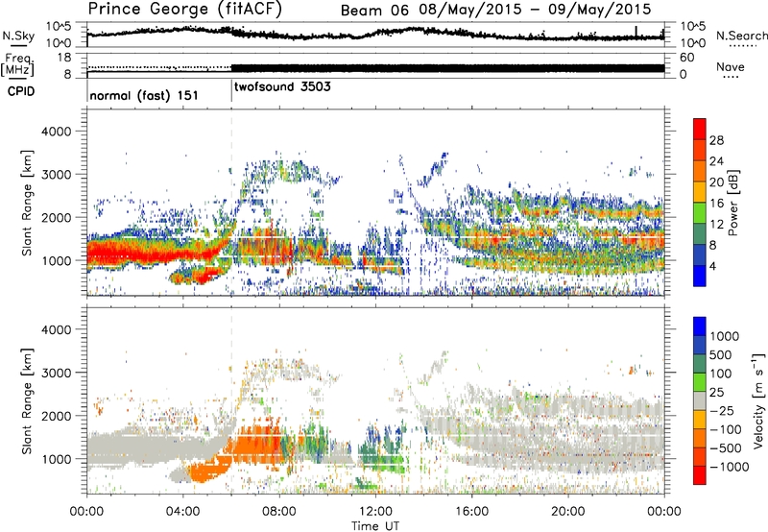
Task: Click the 24 label on power colorbar
Action: [x=716, y=161]
